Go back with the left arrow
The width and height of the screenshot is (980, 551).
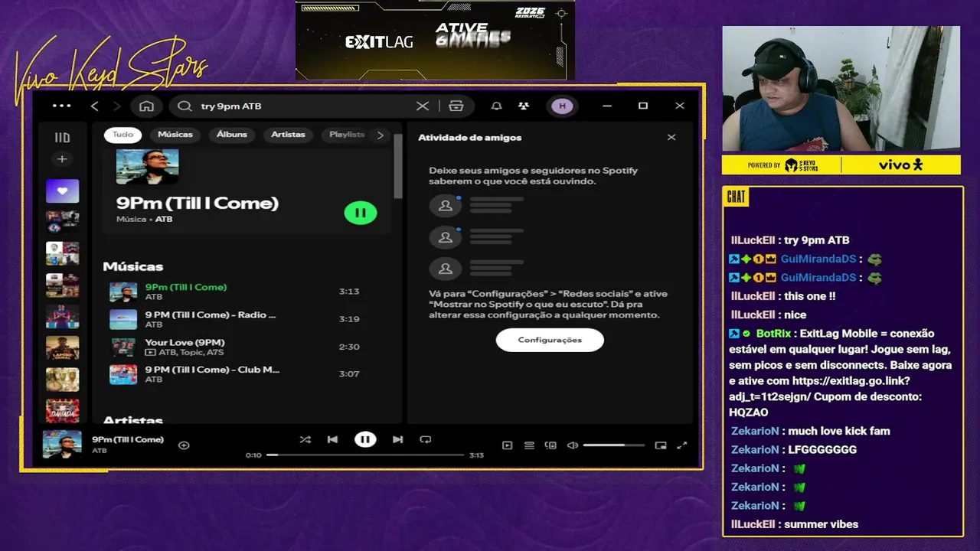tap(95, 106)
